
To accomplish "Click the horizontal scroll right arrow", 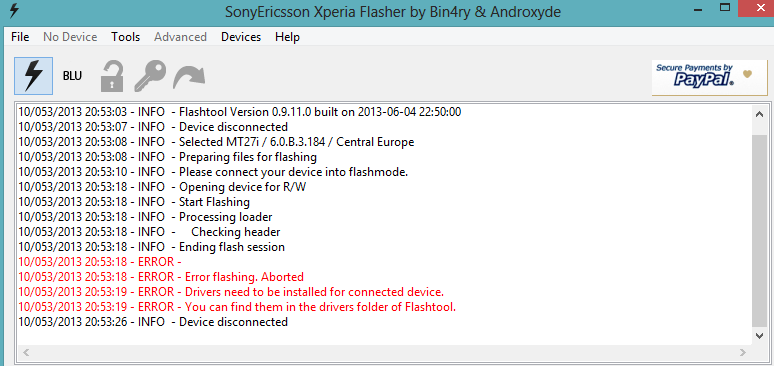I will pyautogui.click(x=743, y=353).
